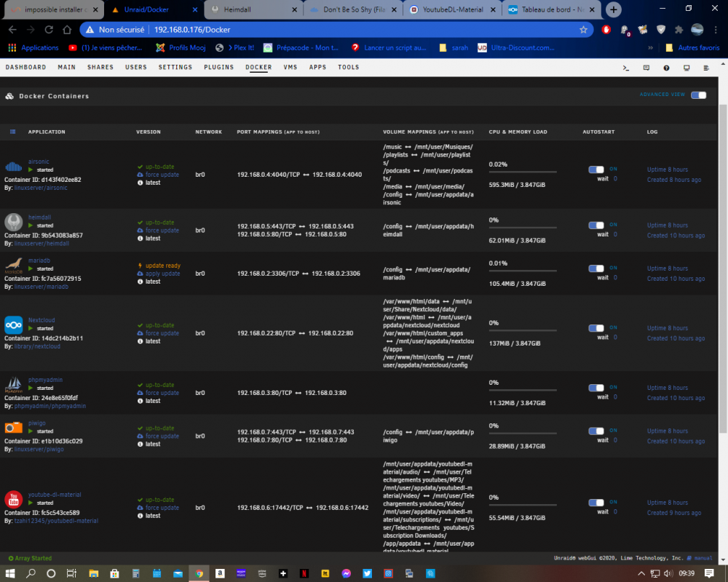This screenshot has height=582, width=728.
Task: Open Windows Start menu
Action: 9,573
